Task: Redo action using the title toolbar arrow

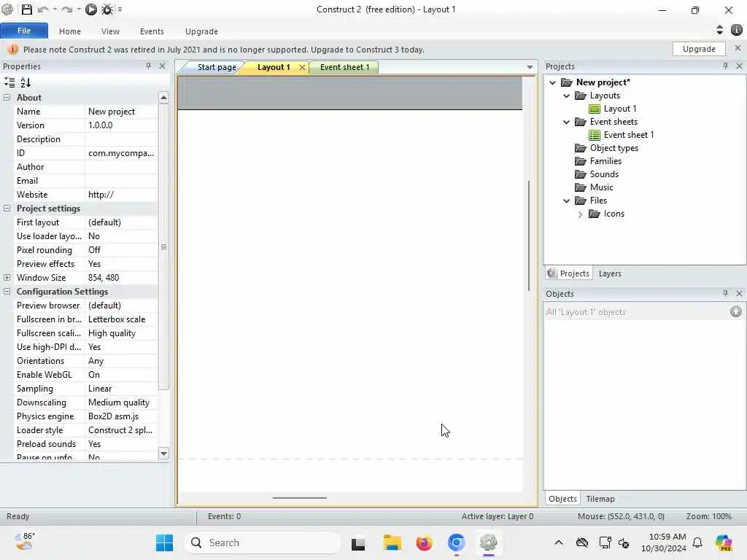Action: point(66,9)
